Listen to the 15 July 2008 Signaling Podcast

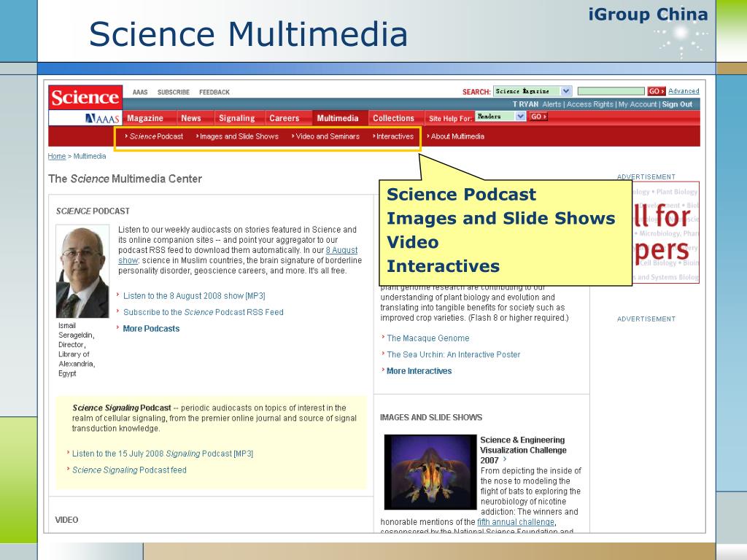[163, 454]
